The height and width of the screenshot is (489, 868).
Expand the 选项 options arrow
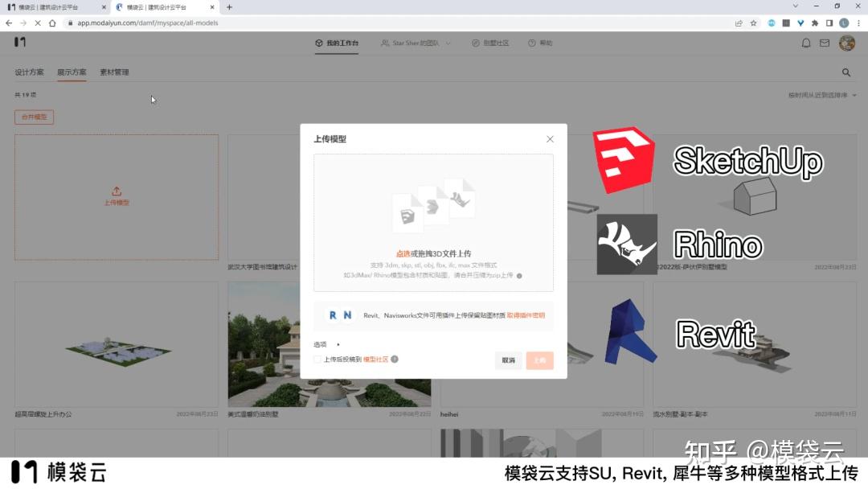338,344
